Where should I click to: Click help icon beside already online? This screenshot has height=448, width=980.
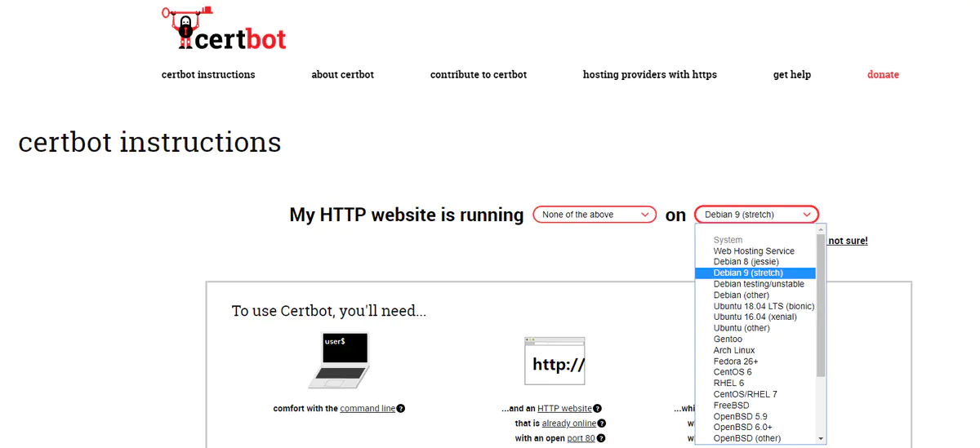(602, 424)
